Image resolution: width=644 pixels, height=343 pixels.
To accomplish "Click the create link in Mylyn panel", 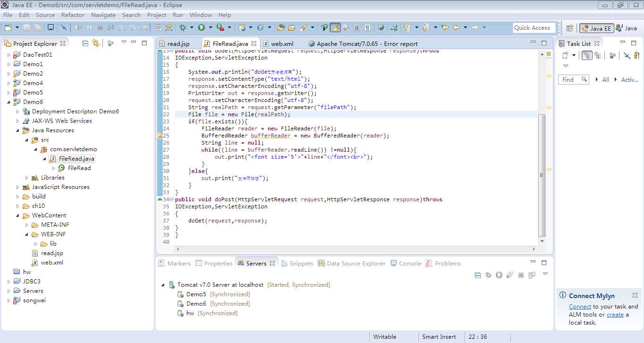I will (x=615, y=314).
